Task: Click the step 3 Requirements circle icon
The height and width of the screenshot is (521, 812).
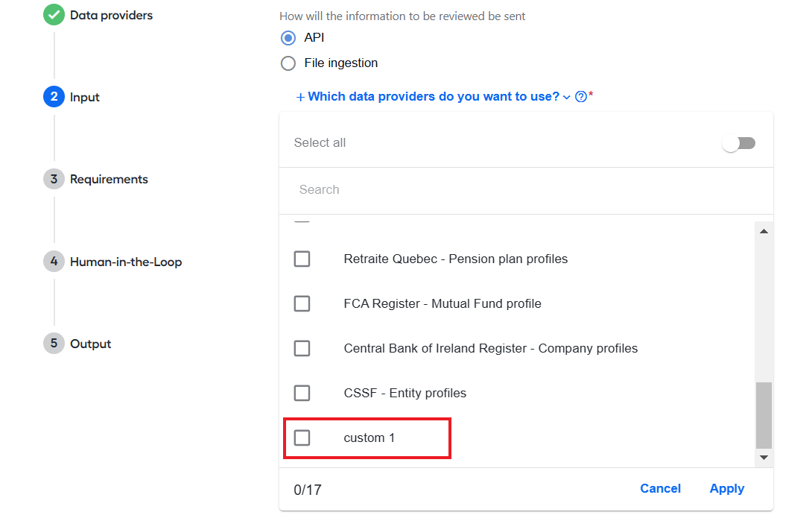Action: pyautogui.click(x=54, y=179)
